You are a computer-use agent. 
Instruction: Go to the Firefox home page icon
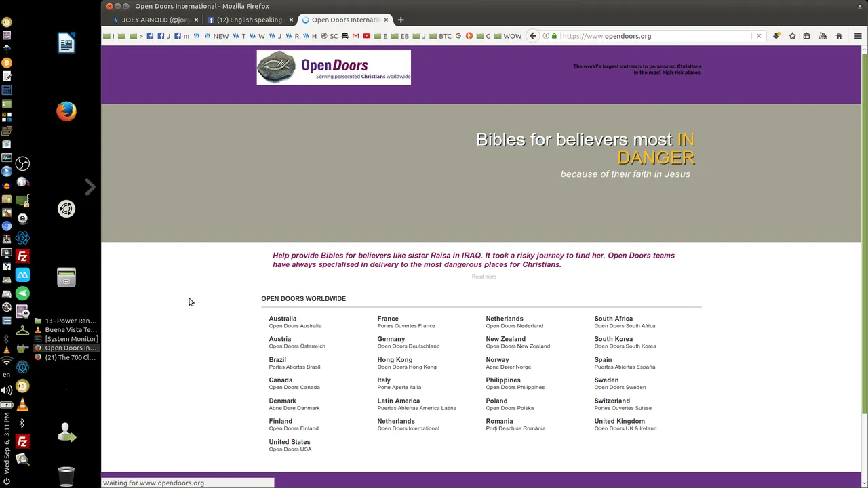coord(839,36)
